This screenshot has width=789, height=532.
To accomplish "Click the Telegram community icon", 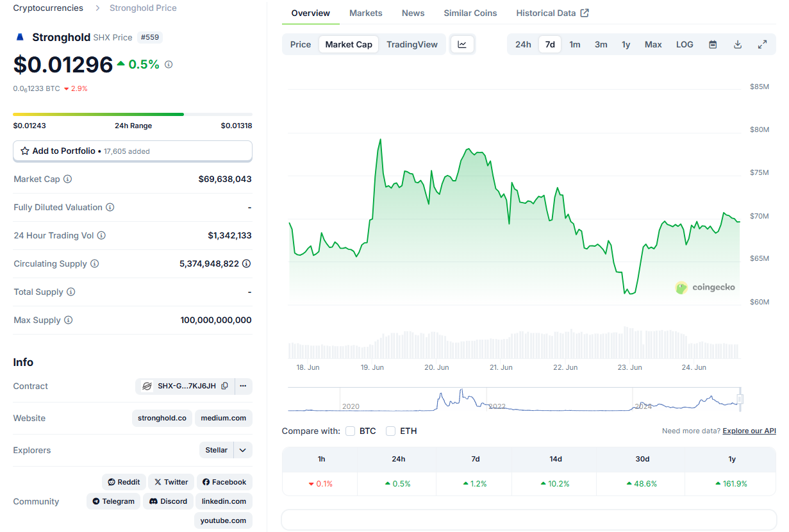I will (96, 501).
